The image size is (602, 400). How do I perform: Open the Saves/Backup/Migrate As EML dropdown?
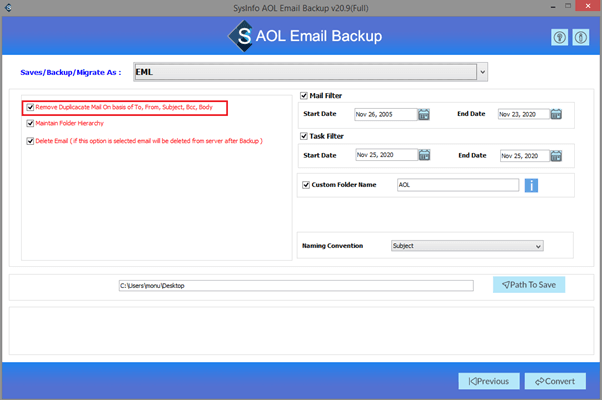(311, 72)
